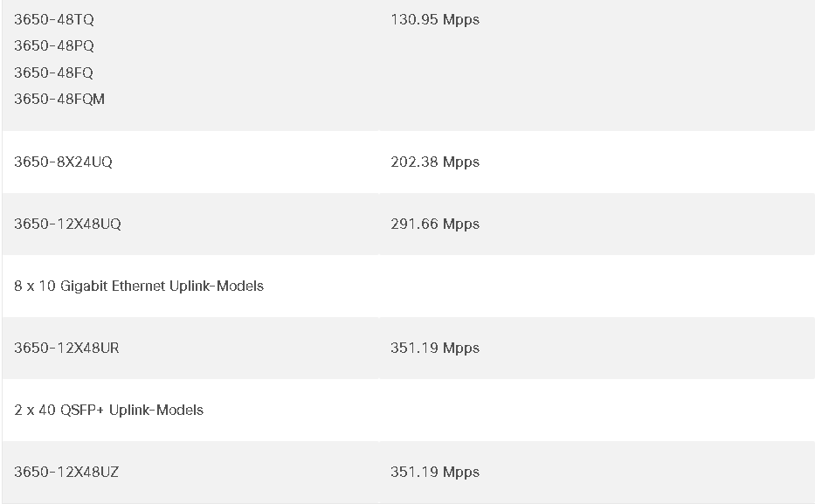Click the 3650-48TQ model text

coord(54,20)
